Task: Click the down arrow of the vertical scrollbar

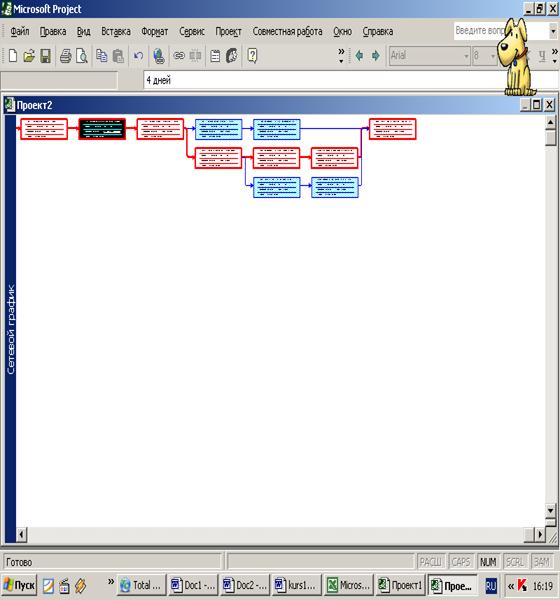Action: pyautogui.click(x=550, y=510)
